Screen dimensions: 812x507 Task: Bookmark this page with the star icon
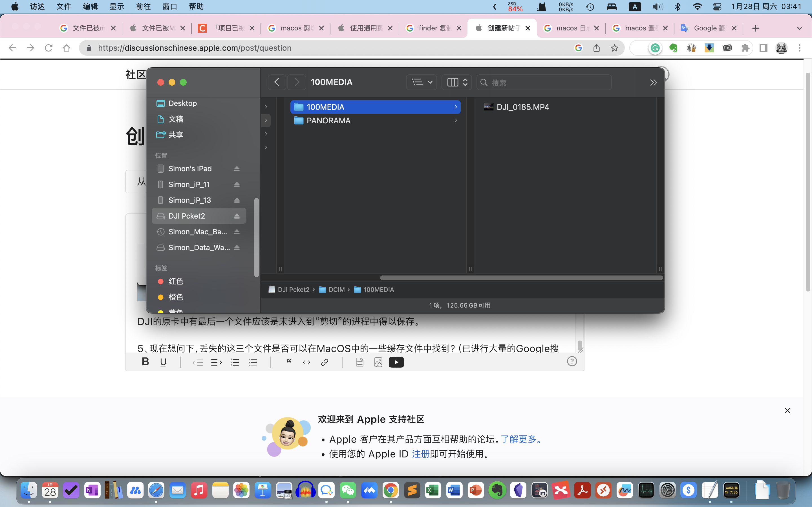tap(614, 48)
